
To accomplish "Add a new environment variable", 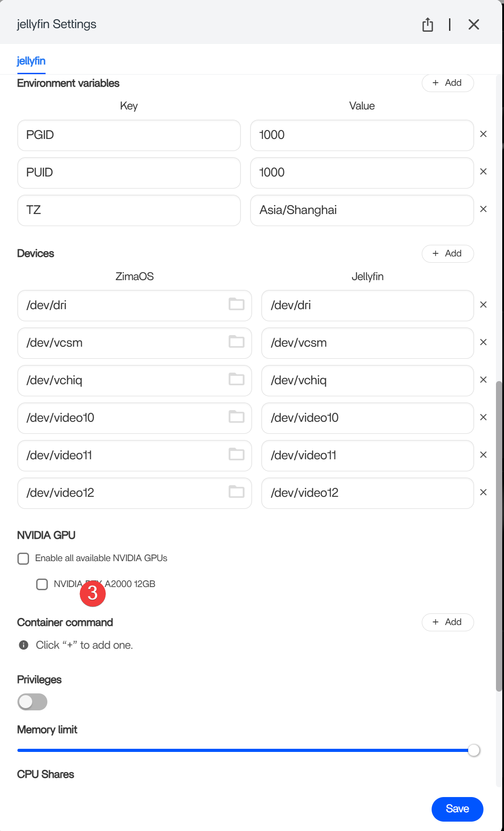I will click(447, 83).
